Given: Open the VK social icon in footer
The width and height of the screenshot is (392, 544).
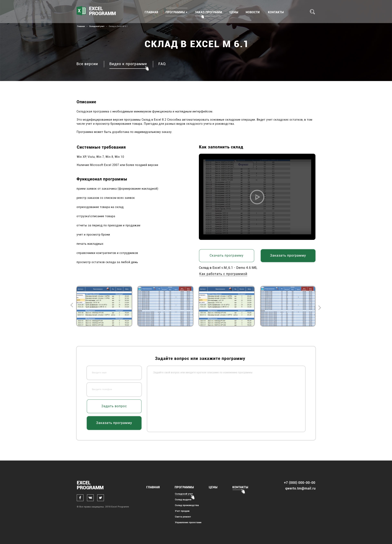Looking at the screenshot, I should pyautogui.click(x=90, y=497).
